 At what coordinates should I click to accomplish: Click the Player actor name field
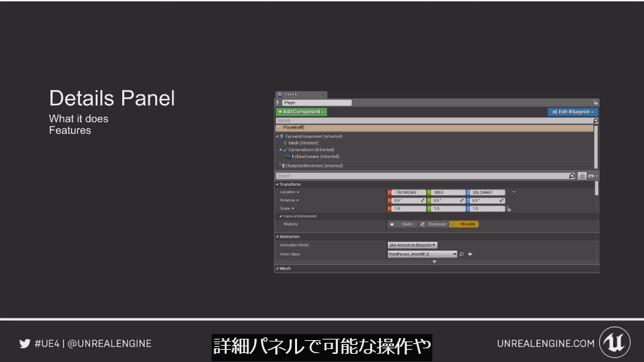[x=317, y=102]
